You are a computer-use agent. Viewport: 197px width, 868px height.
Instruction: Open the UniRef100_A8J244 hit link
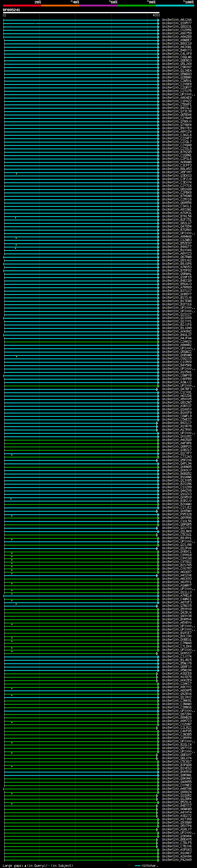click(176, 20)
